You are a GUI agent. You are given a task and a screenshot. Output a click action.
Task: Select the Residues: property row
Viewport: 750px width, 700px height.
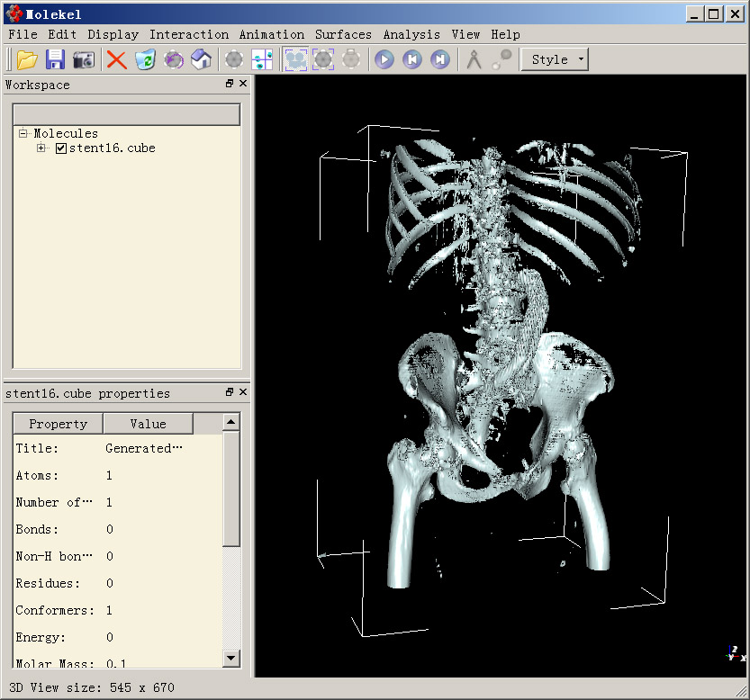[x=118, y=583]
